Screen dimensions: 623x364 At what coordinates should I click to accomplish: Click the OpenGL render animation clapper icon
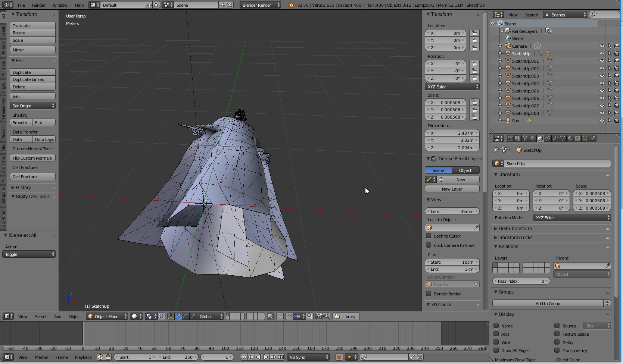pos(327,316)
